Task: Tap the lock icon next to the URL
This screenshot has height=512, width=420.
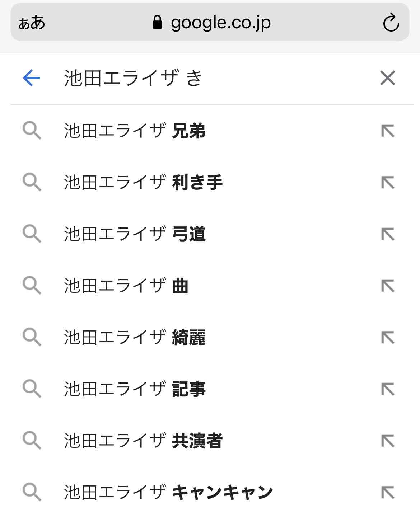Action: click(x=157, y=22)
